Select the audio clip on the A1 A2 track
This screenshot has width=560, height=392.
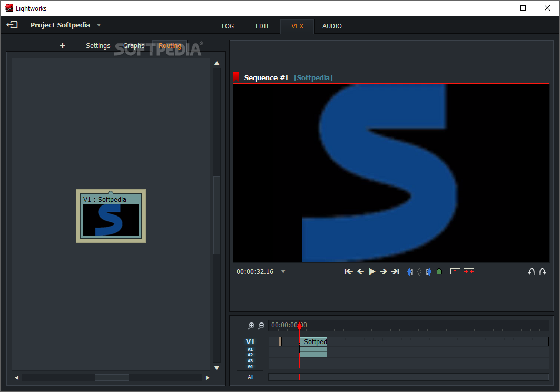313,352
